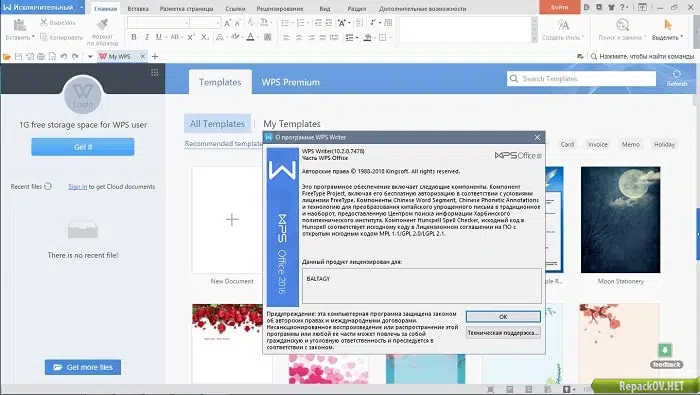700x395 pixels.
Task: Select the Format Painter brush icon
Action: coord(103,24)
